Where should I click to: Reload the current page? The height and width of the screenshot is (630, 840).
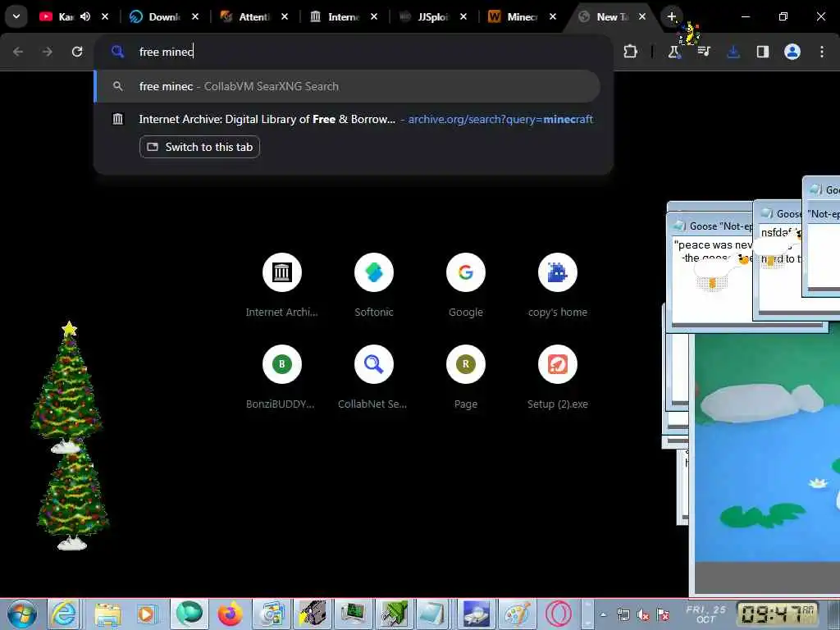click(x=77, y=52)
